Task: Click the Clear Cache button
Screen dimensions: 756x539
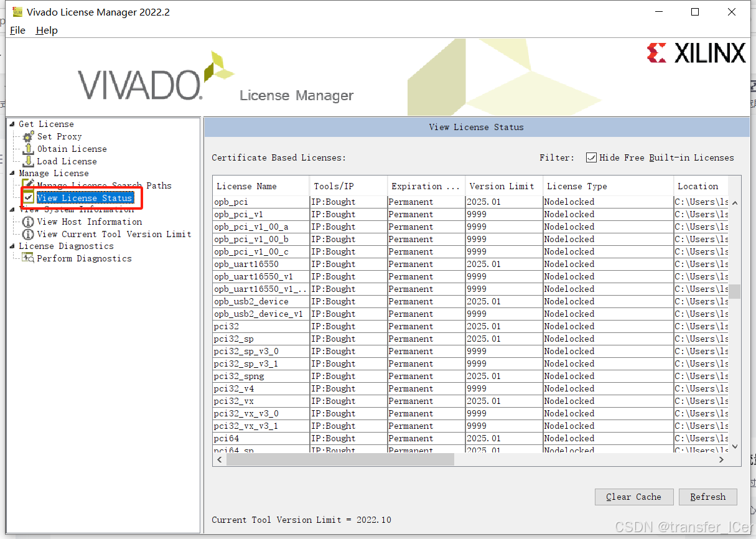Action: (633, 497)
